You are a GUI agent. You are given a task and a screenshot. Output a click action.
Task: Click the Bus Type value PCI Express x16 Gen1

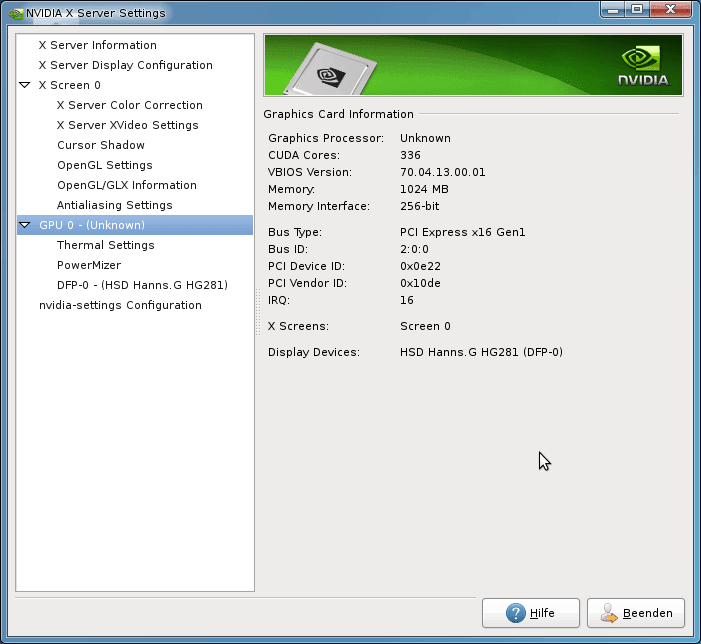(462, 232)
